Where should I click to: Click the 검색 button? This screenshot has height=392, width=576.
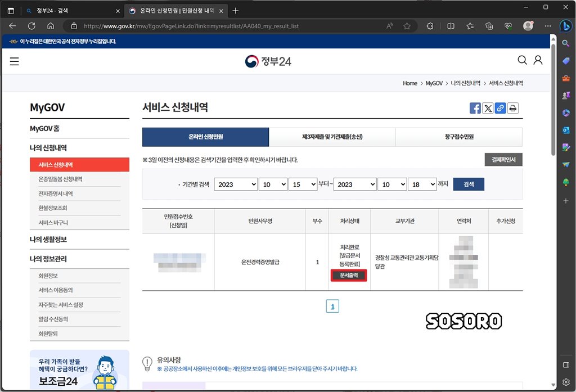point(469,184)
